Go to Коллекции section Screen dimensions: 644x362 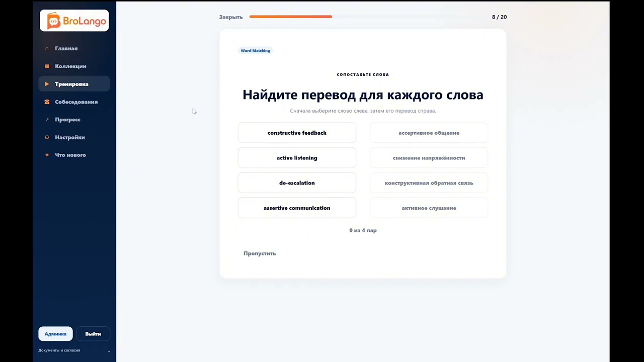coord(74,66)
